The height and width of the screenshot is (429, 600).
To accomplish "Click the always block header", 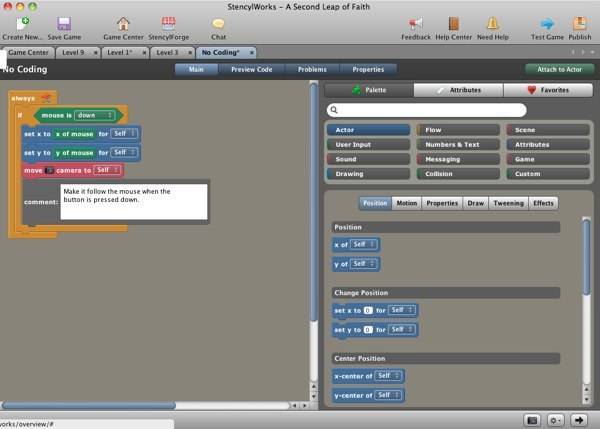I will click(31, 98).
